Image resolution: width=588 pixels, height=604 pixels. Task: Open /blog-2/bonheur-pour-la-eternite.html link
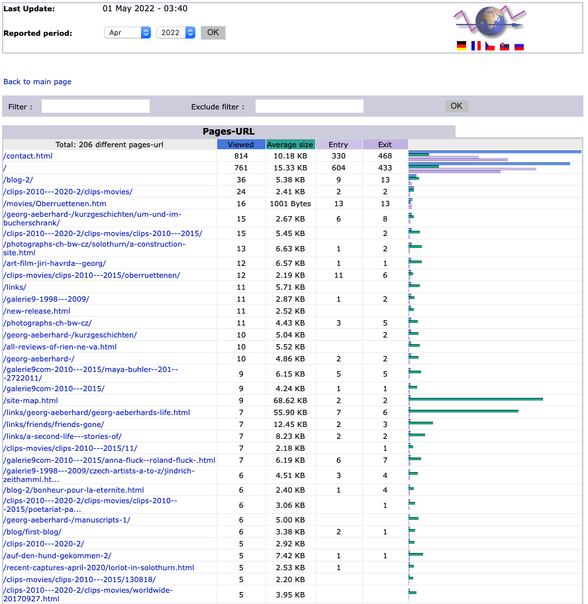tap(74, 490)
